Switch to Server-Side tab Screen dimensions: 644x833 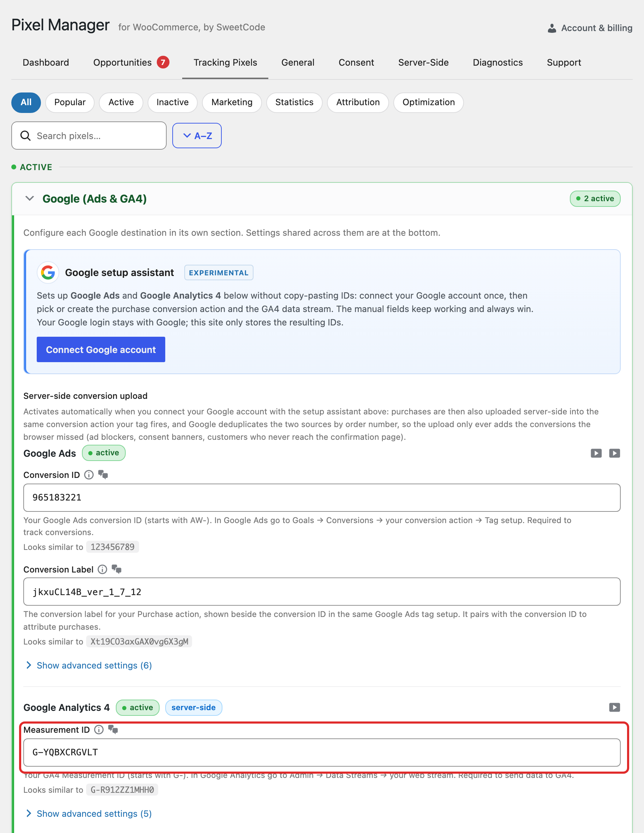point(423,62)
